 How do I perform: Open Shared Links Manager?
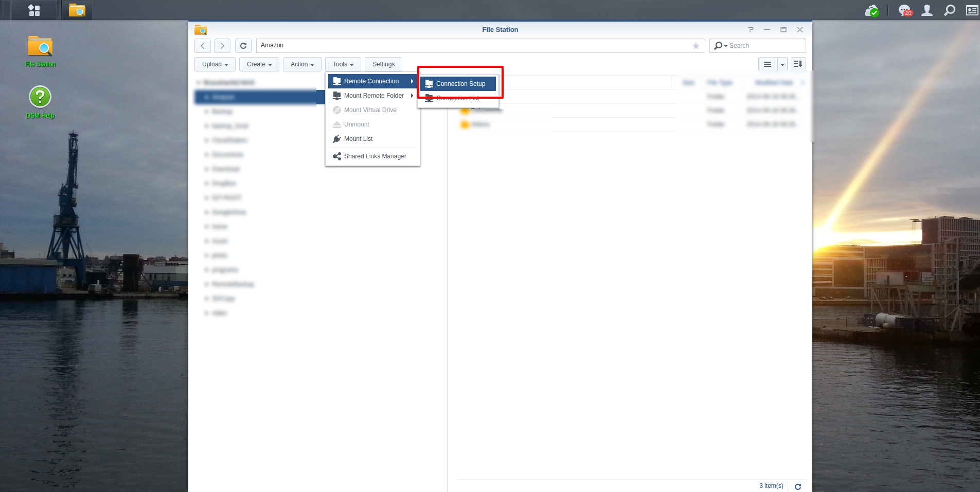click(x=372, y=156)
